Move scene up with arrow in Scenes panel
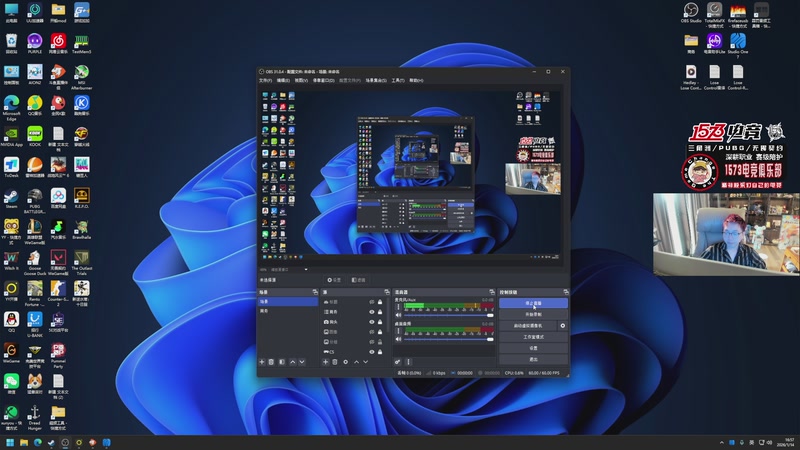The height and width of the screenshot is (450, 800). (x=292, y=362)
